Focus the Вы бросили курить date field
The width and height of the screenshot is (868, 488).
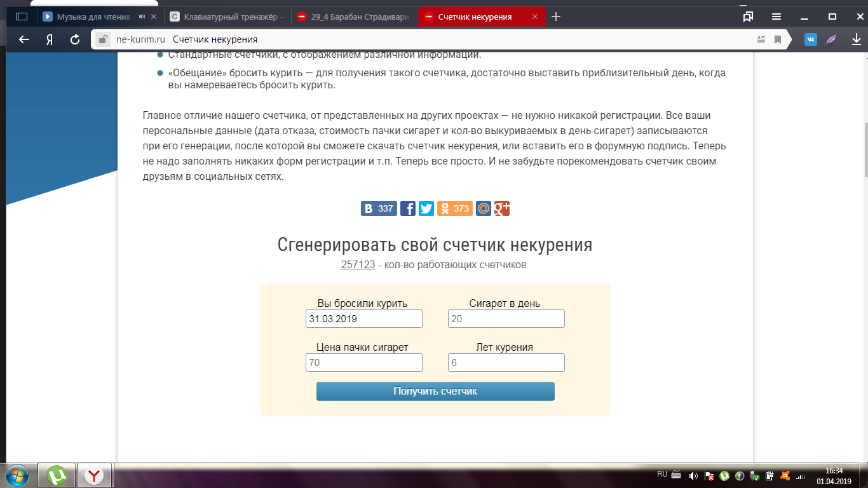[364, 319]
